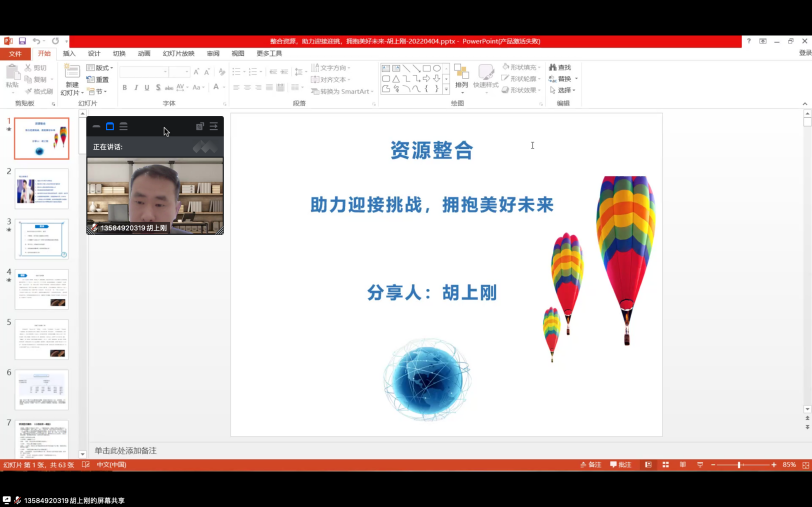
Task: Toggle underline text formatting
Action: tap(148, 88)
